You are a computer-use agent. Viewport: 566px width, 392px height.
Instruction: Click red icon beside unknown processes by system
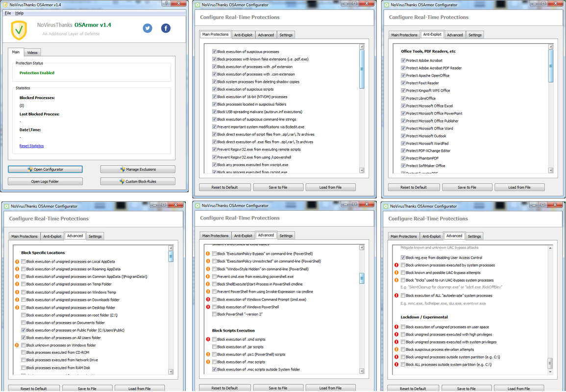pyautogui.click(x=397, y=265)
